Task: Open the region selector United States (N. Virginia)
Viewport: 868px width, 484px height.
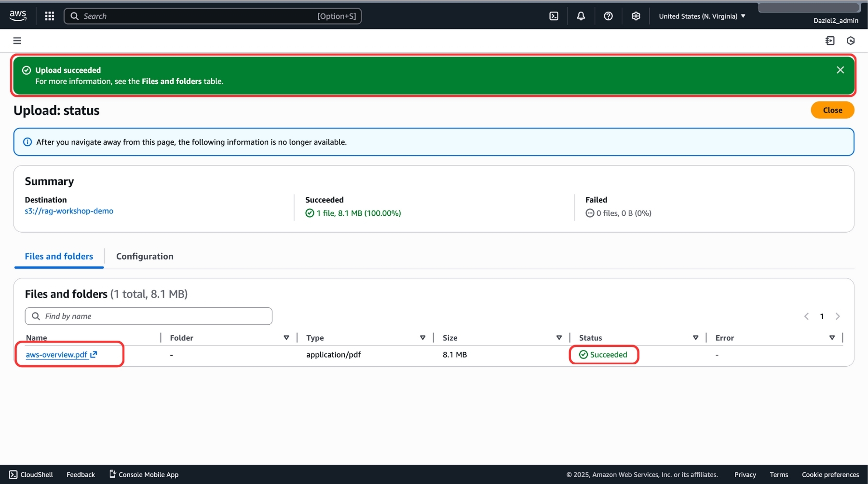Action: point(702,16)
